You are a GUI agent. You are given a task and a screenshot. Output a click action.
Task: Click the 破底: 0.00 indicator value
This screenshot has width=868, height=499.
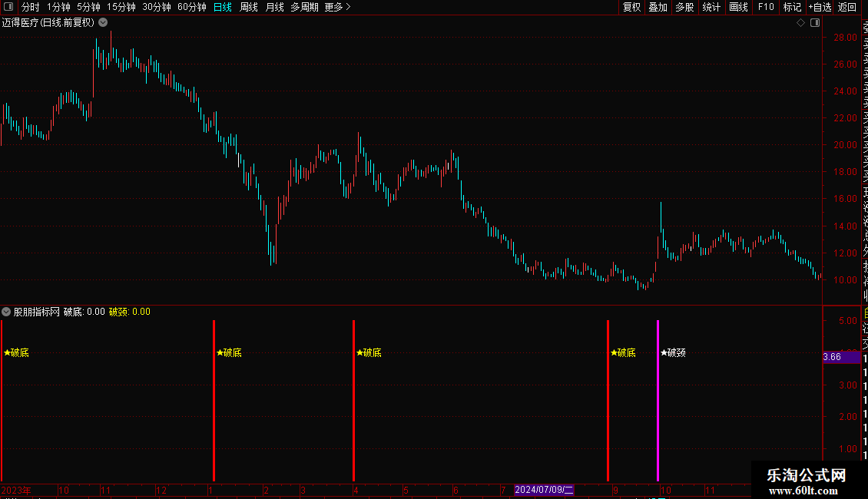(x=84, y=312)
